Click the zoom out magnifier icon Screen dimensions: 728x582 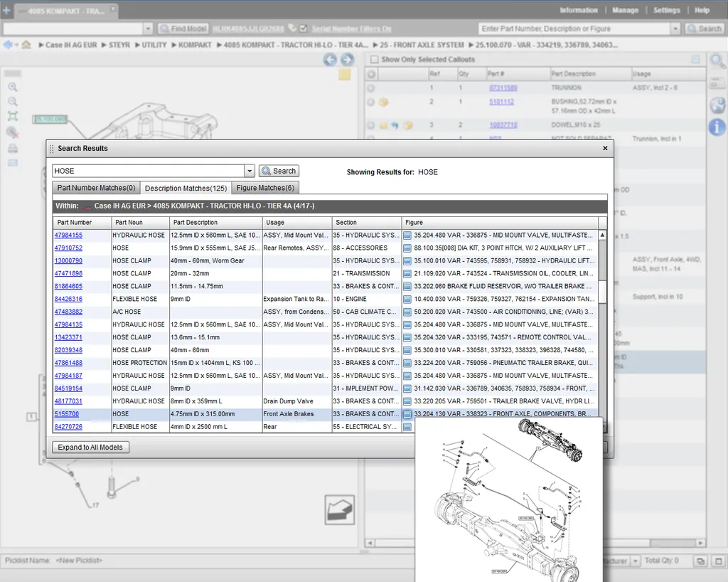(x=13, y=101)
